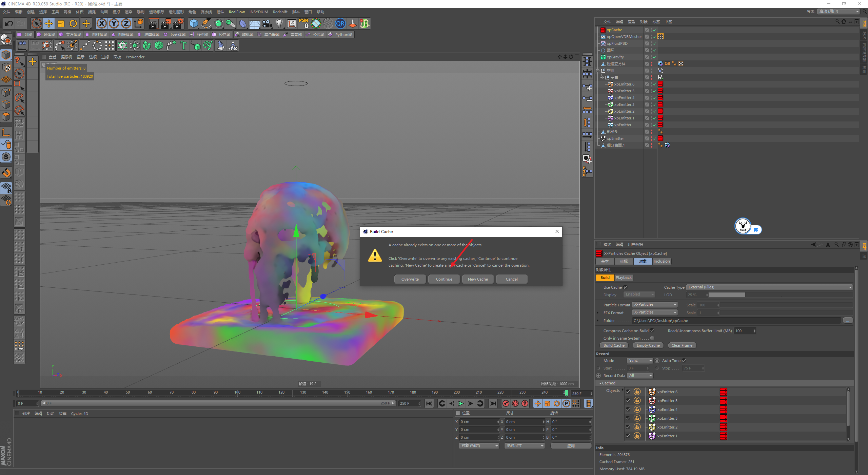Screen dimensions: 868x475
Task: Click the render view clapperboard icon
Action: (153, 23)
